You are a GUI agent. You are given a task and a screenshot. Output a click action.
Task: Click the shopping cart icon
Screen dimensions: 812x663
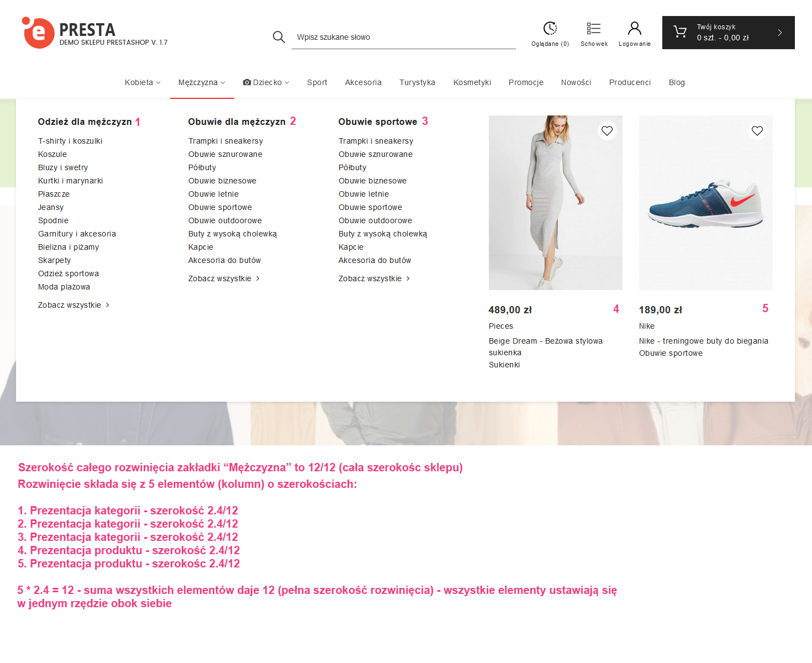click(x=680, y=33)
